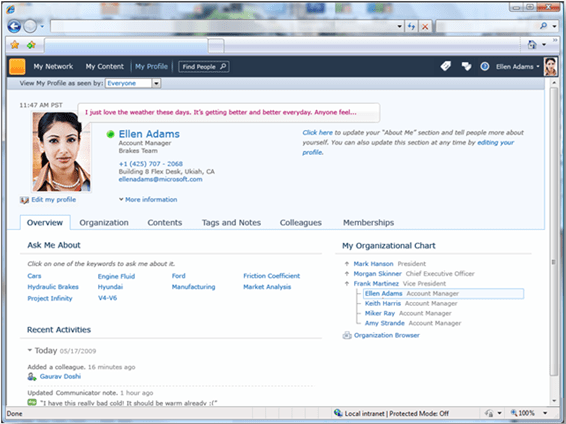
Task: Click the search magnifier icon
Action: coord(543,26)
